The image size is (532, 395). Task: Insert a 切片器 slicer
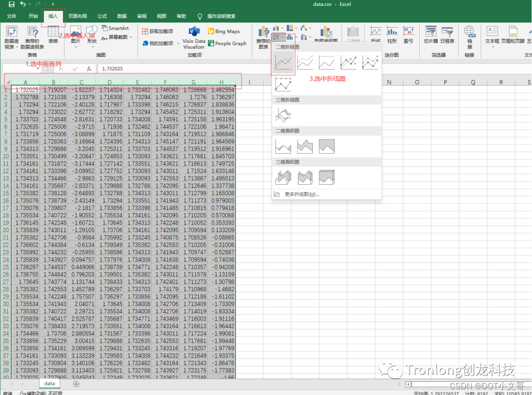(431, 35)
